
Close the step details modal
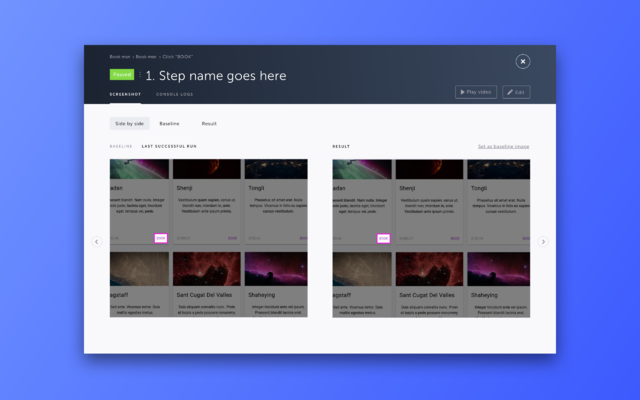click(x=522, y=62)
